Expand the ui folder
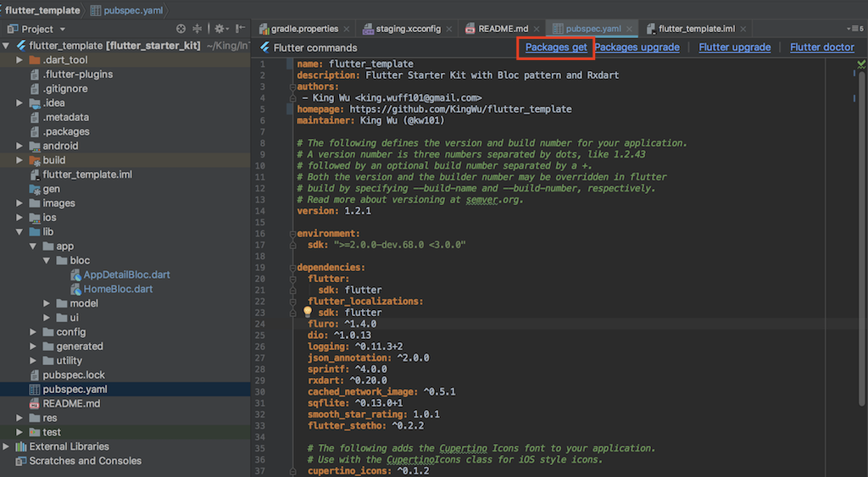Screen dimensions: 868x477 [x=47, y=318]
